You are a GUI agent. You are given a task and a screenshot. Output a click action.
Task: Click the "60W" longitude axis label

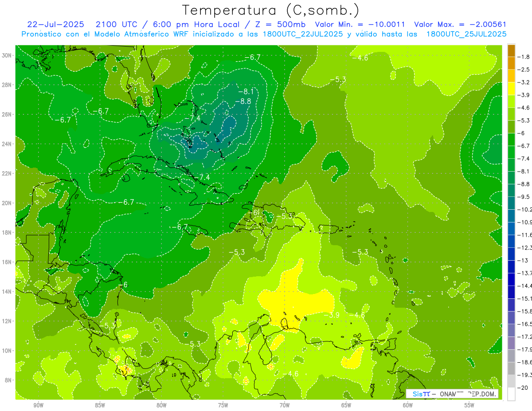click(408, 405)
